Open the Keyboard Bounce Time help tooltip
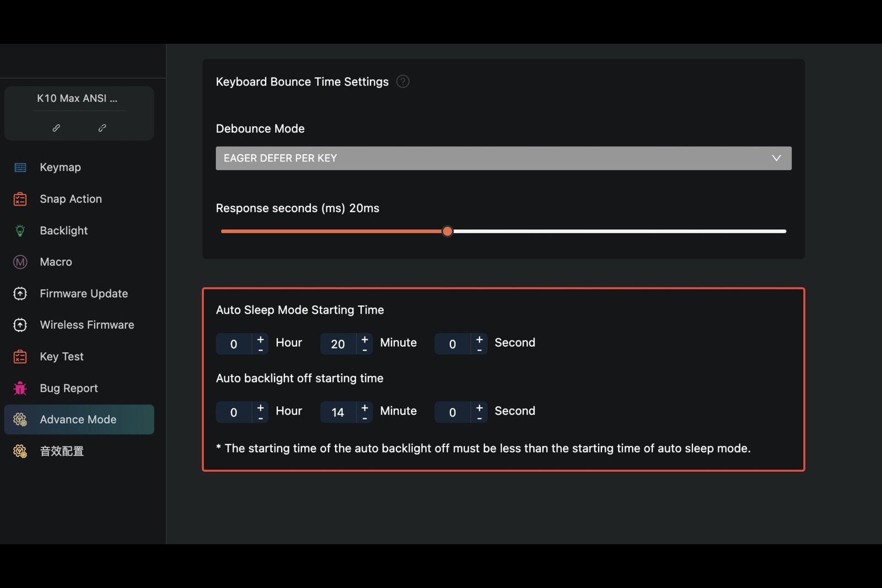The width and height of the screenshot is (882, 588). (x=402, y=81)
